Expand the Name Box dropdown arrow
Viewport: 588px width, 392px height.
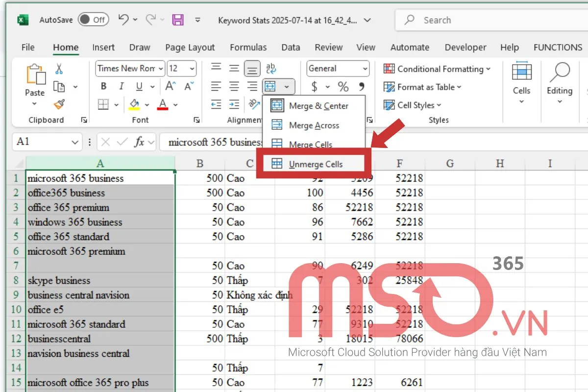(74, 142)
